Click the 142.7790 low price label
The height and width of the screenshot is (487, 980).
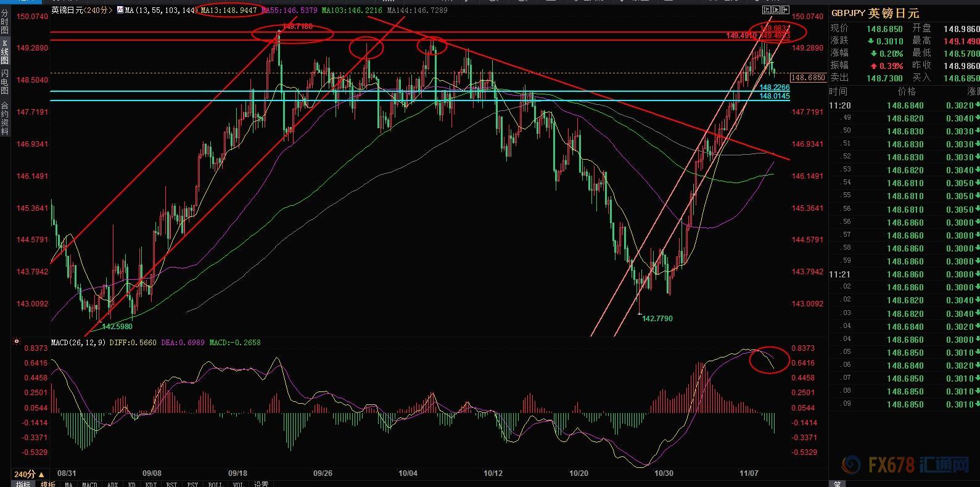coord(657,318)
